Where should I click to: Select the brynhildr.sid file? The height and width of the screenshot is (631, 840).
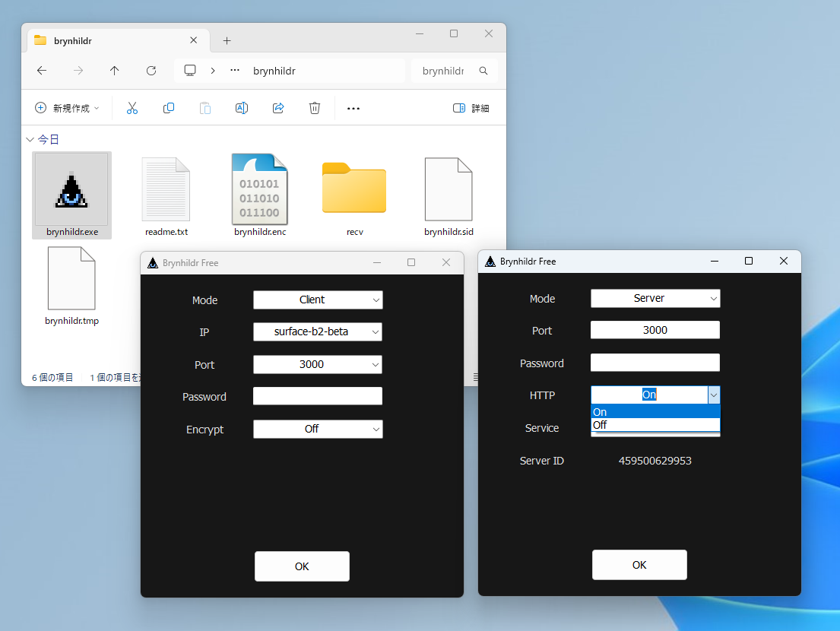(449, 197)
